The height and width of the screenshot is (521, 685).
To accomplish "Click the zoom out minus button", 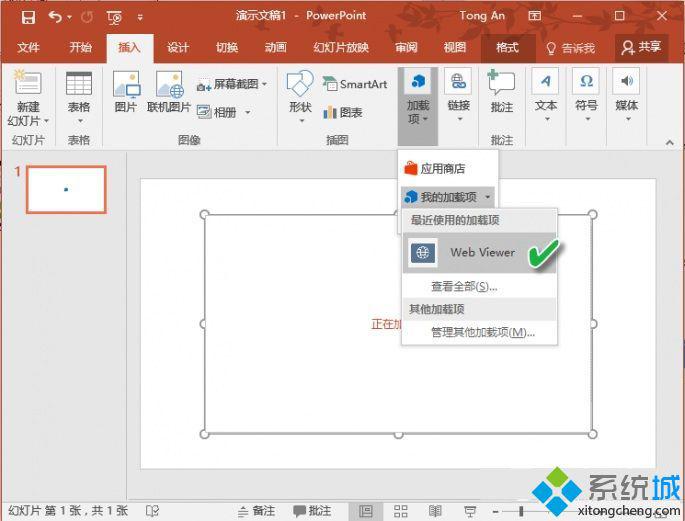I will tap(495, 511).
